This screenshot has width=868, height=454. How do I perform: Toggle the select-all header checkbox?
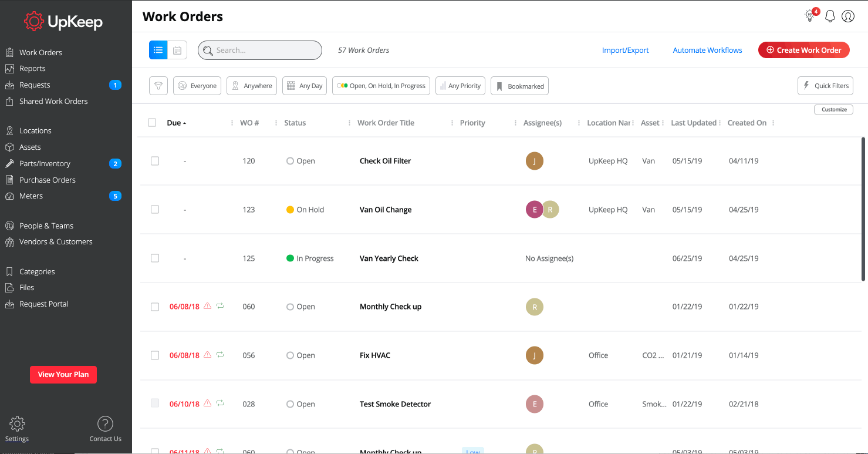tap(152, 123)
